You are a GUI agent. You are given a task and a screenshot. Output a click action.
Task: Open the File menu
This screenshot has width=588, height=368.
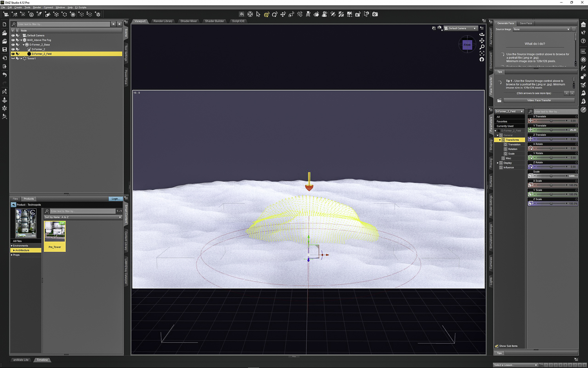[3, 7]
